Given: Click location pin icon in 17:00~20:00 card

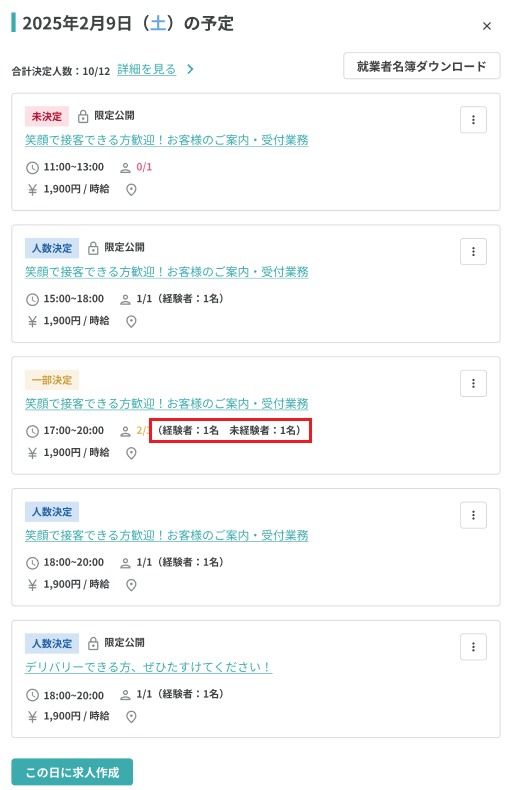Looking at the screenshot, I should [131, 453].
